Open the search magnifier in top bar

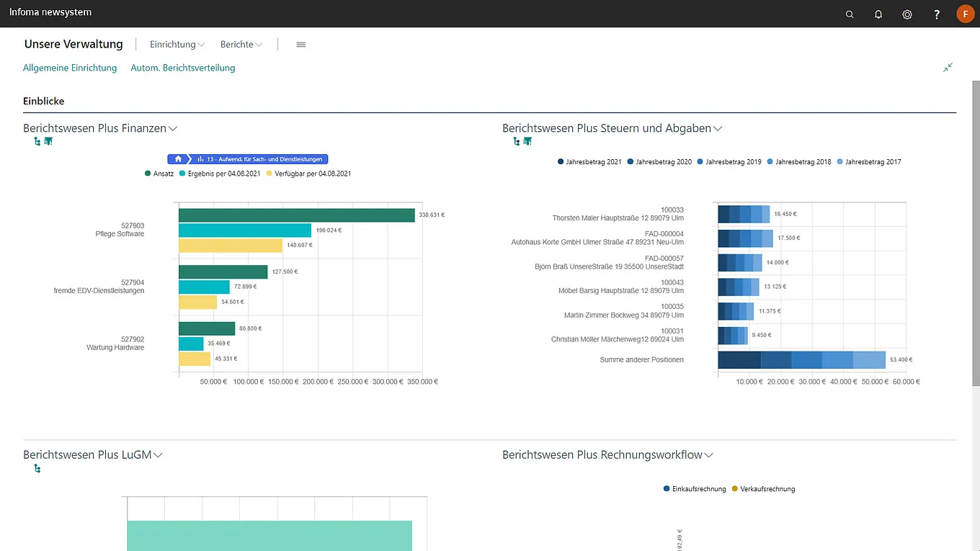coord(850,14)
